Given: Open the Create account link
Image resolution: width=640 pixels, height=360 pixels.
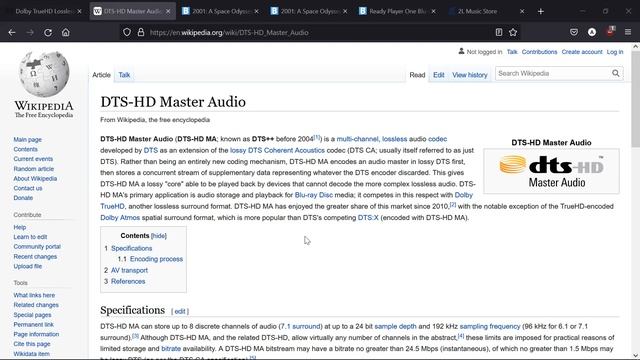Looking at the screenshot, I should click(x=582, y=52).
